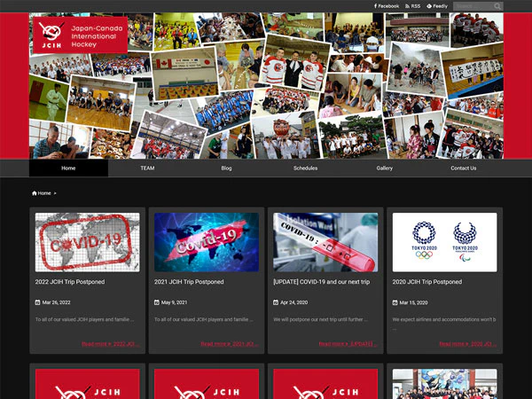Focus the search input field

click(x=473, y=6)
